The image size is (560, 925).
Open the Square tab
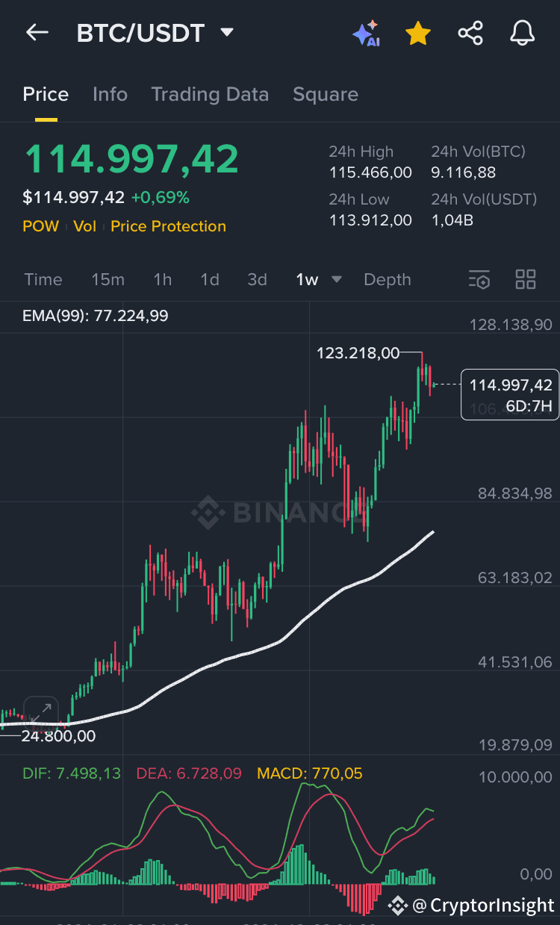coord(326,94)
